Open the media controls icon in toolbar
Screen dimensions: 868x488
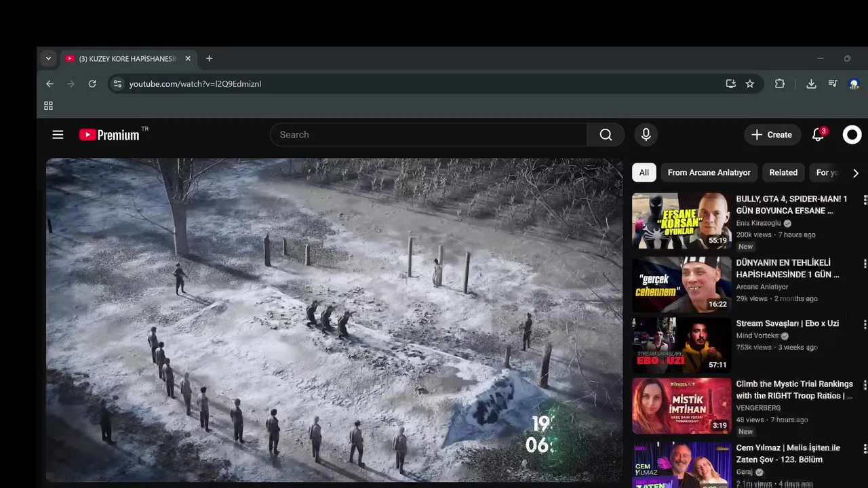(x=833, y=84)
